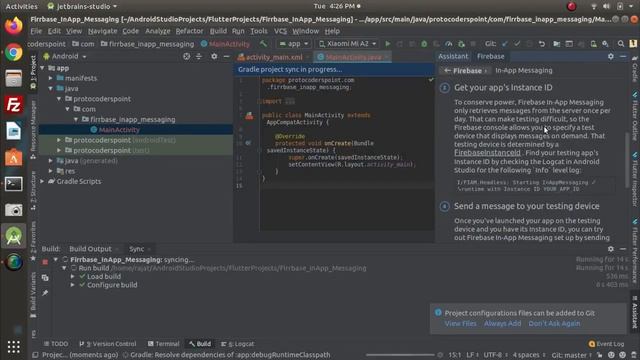Click the collapse all icon in the Project panel

[x=199, y=56]
